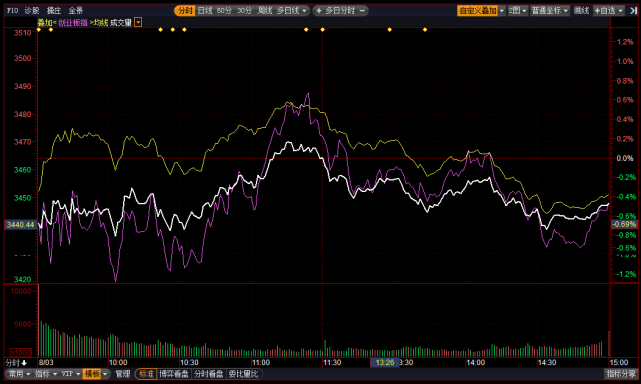Click the x1000 volume unit box

click(20, 353)
